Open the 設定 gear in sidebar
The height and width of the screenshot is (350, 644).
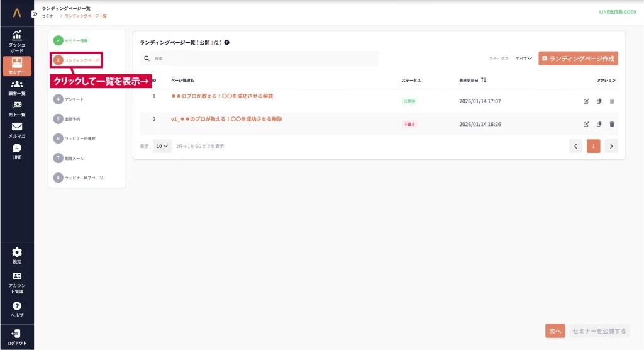click(x=17, y=255)
